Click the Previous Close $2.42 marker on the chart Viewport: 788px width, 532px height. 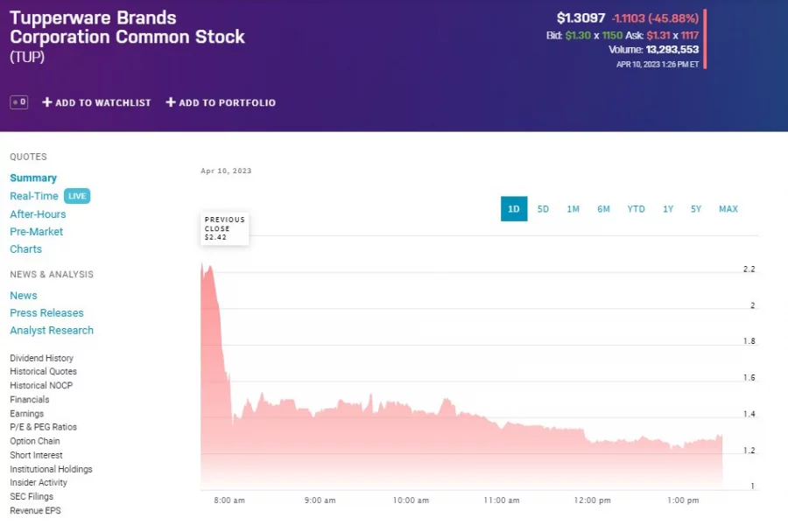click(x=224, y=227)
